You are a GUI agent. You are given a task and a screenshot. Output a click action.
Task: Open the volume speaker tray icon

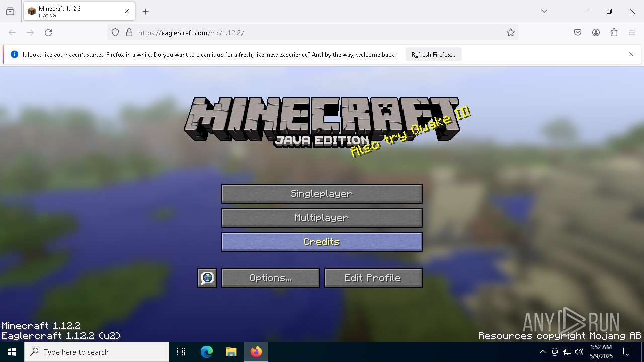tap(579, 352)
